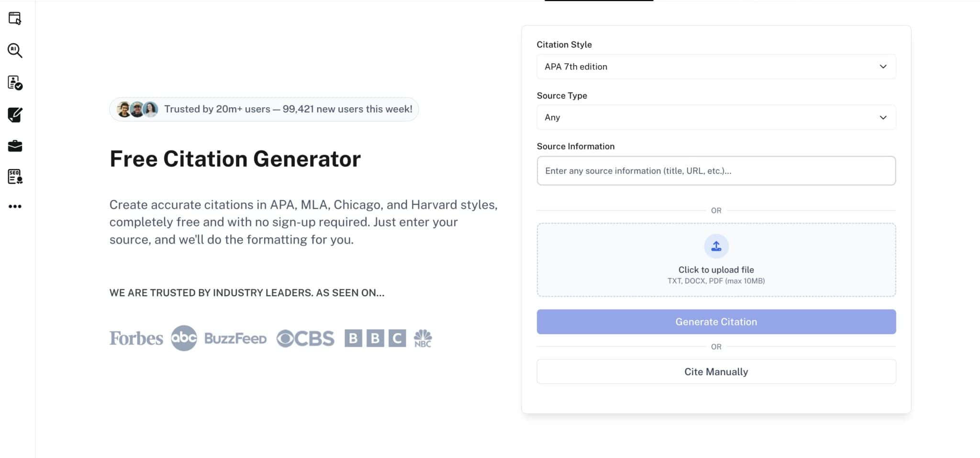Open the note with pencil writing tool
980x458 pixels.
[15, 115]
